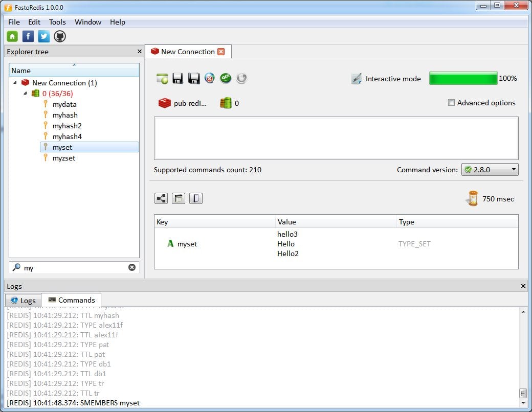The width and height of the screenshot is (532, 412).
Task: Enable the Advanced options checkbox
Action: (x=451, y=102)
